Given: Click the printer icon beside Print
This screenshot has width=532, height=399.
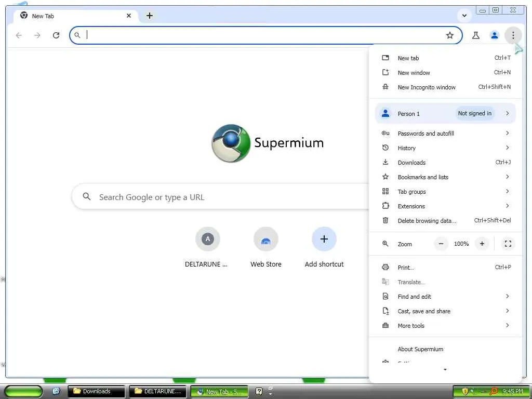Looking at the screenshot, I should coord(385,267).
